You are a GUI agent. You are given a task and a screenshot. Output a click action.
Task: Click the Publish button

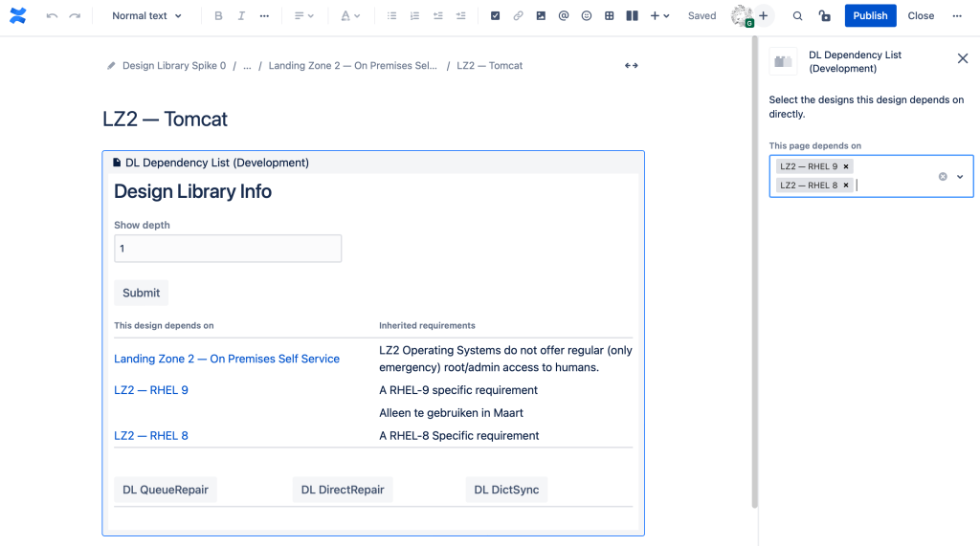(870, 16)
